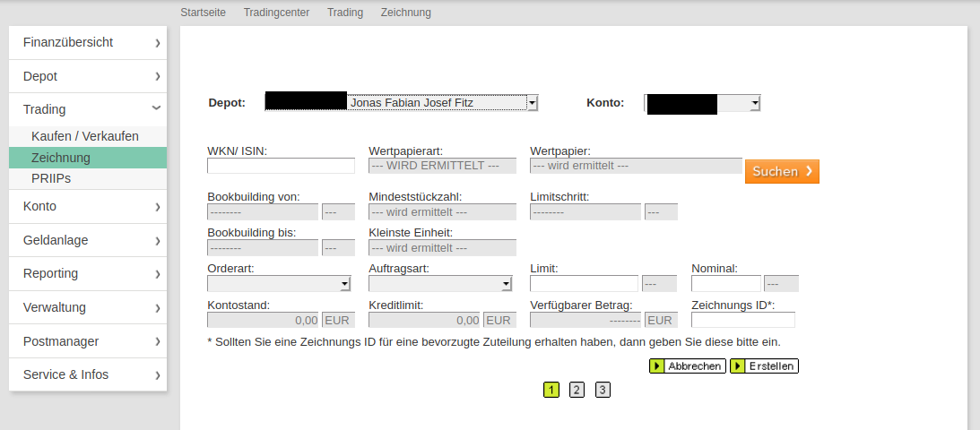Follow the Tradingcenter breadcrumb link
980x430 pixels.
tap(276, 13)
